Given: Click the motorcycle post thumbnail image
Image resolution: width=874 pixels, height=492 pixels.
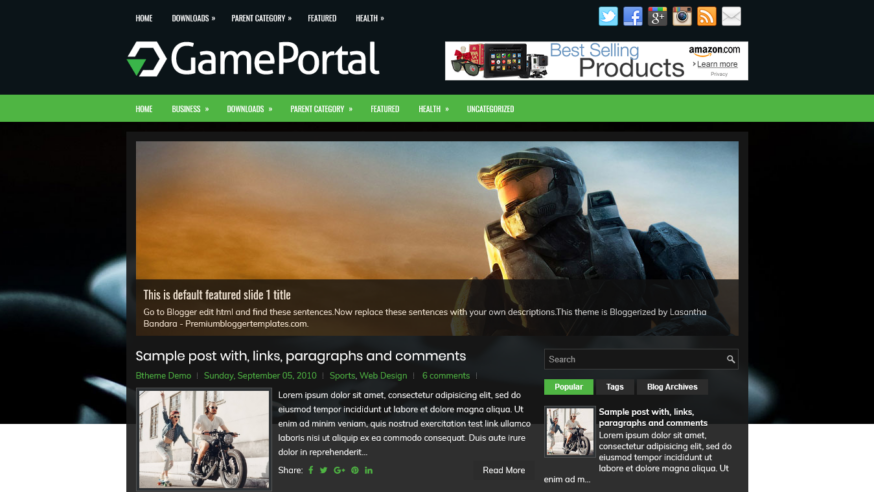Looking at the screenshot, I should (x=204, y=439).
